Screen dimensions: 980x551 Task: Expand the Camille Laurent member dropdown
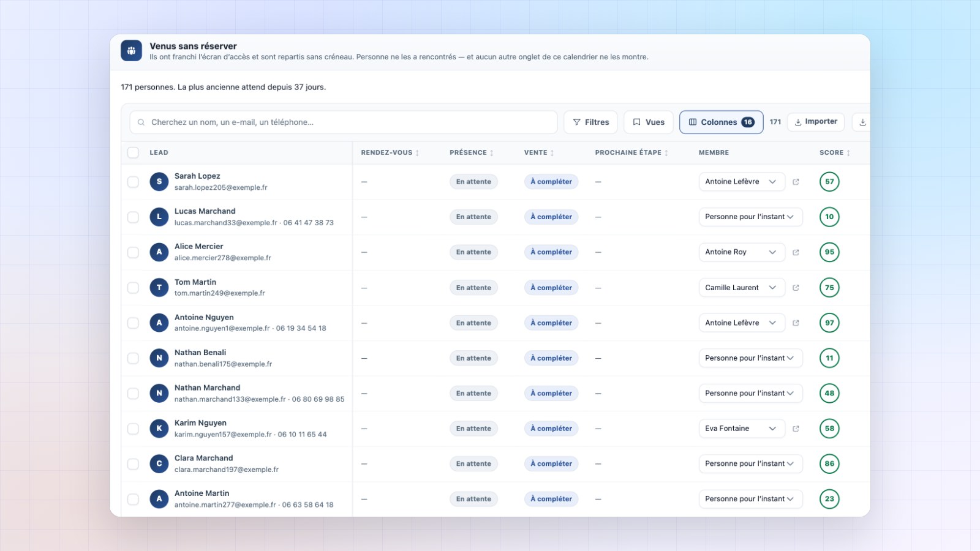click(x=742, y=288)
